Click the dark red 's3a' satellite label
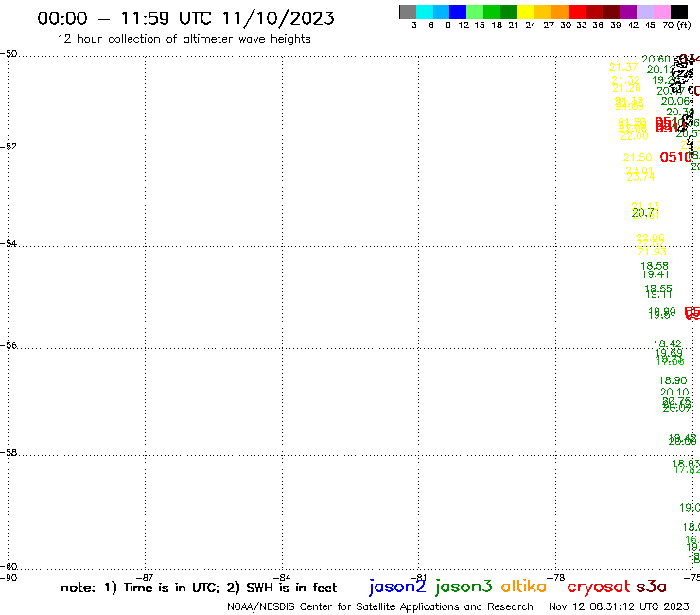 651,587
